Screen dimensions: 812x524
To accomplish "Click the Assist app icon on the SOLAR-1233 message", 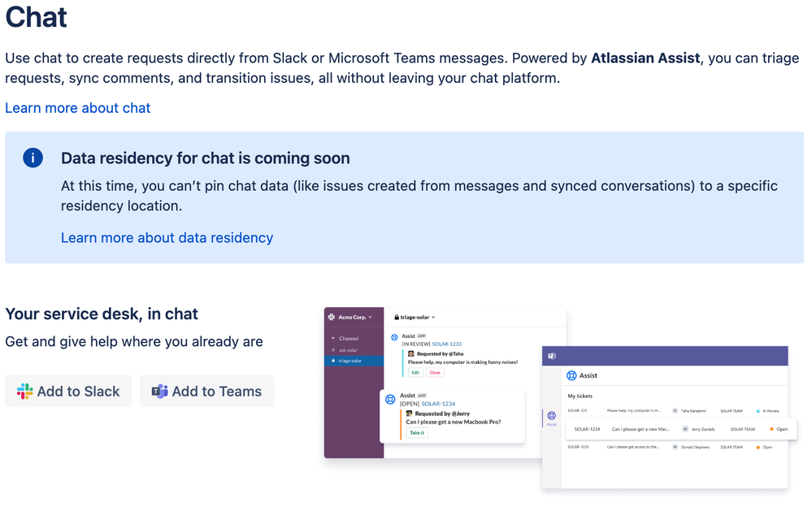I will click(394, 337).
